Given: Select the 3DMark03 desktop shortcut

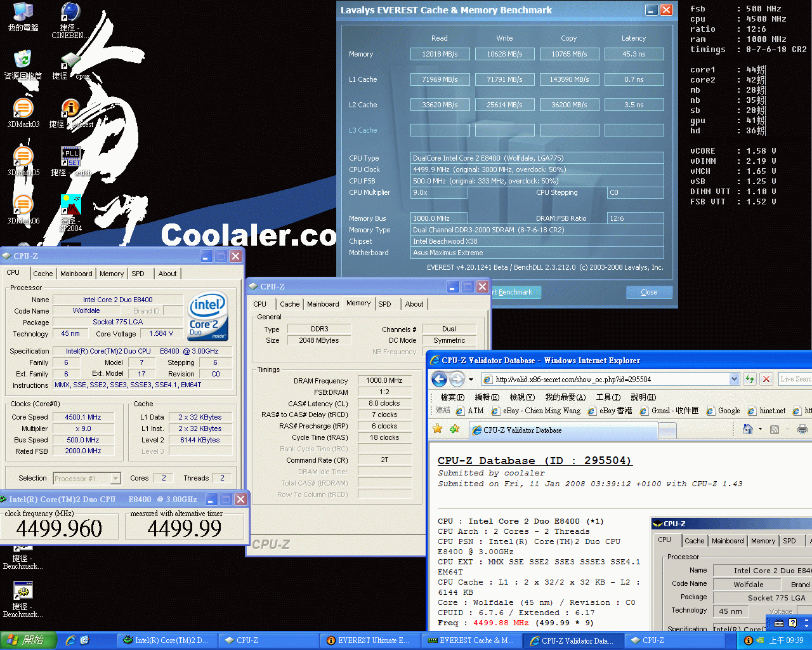Looking at the screenshot, I should click(x=23, y=113).
